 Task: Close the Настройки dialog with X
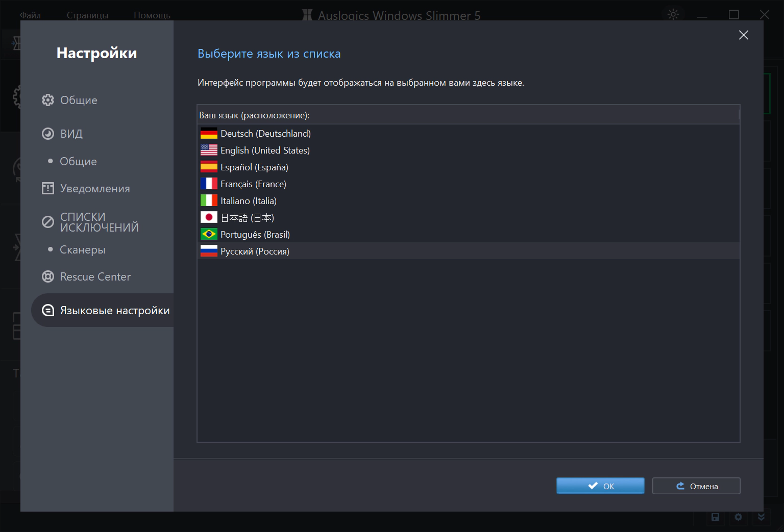pos(744,35)
